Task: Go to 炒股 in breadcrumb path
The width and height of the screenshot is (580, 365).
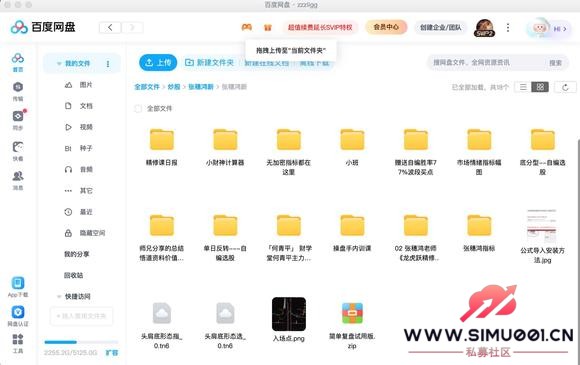Action: [x=173, y=87]
